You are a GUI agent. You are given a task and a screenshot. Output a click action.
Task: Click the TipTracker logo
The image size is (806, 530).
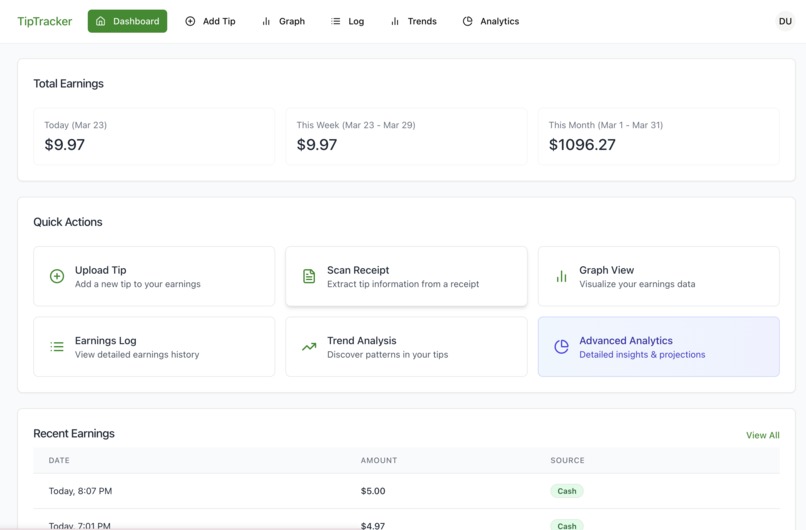click(x=45, y=21)
